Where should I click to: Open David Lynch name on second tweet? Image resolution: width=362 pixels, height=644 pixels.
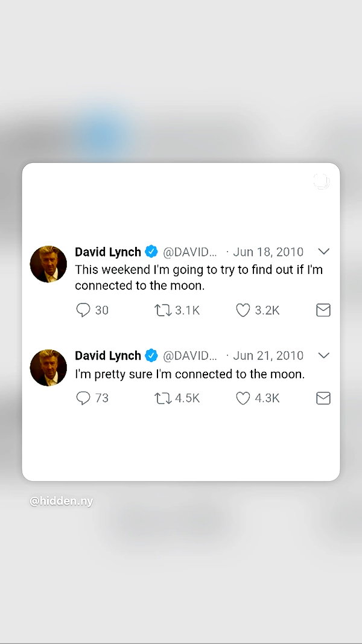point(108,355)
